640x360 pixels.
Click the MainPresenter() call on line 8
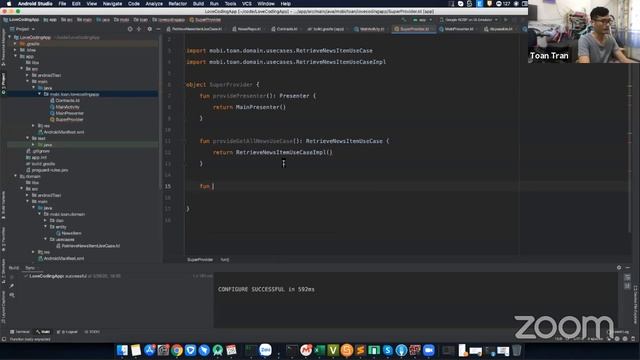click(261, 107)
